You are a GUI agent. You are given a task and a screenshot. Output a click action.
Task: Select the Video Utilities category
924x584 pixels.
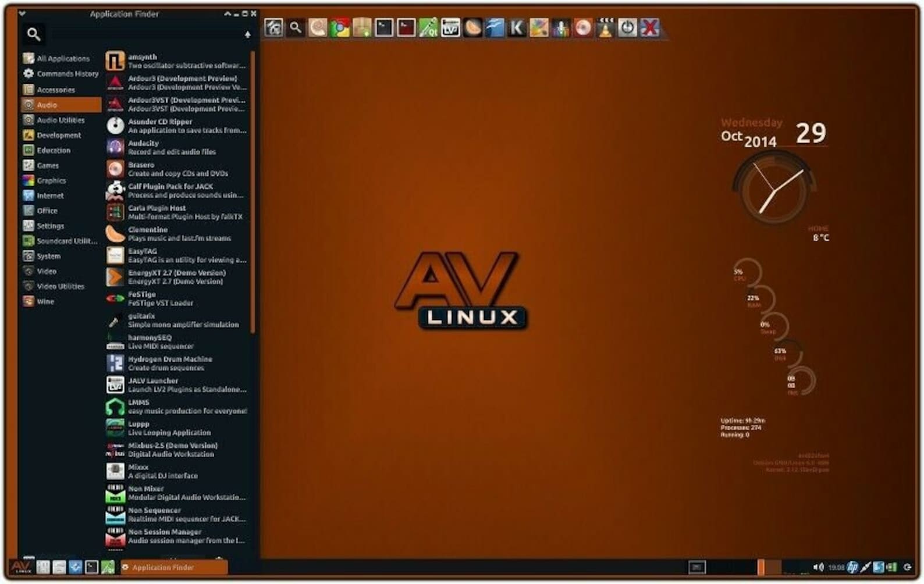(61, 286)
